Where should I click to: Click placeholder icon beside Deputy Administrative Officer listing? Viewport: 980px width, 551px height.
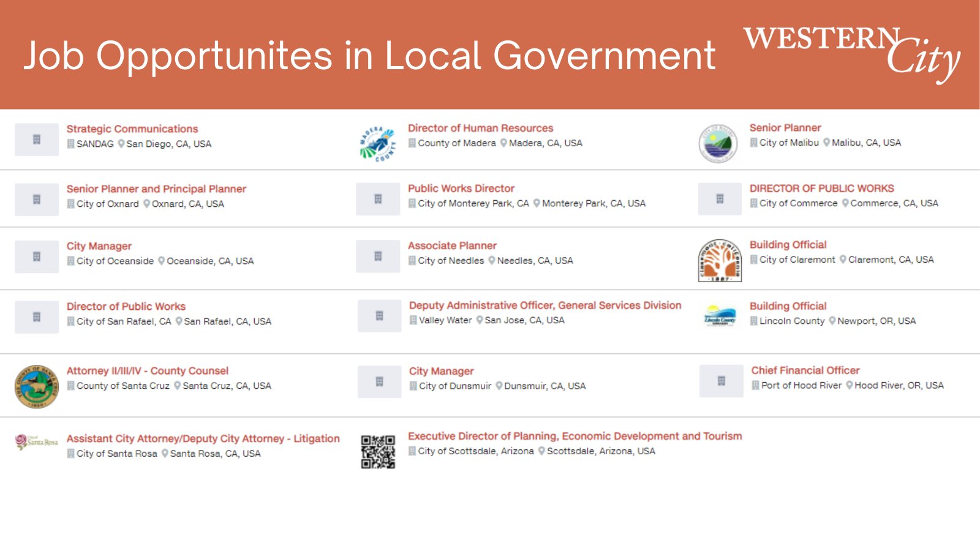tap(379, 316)
